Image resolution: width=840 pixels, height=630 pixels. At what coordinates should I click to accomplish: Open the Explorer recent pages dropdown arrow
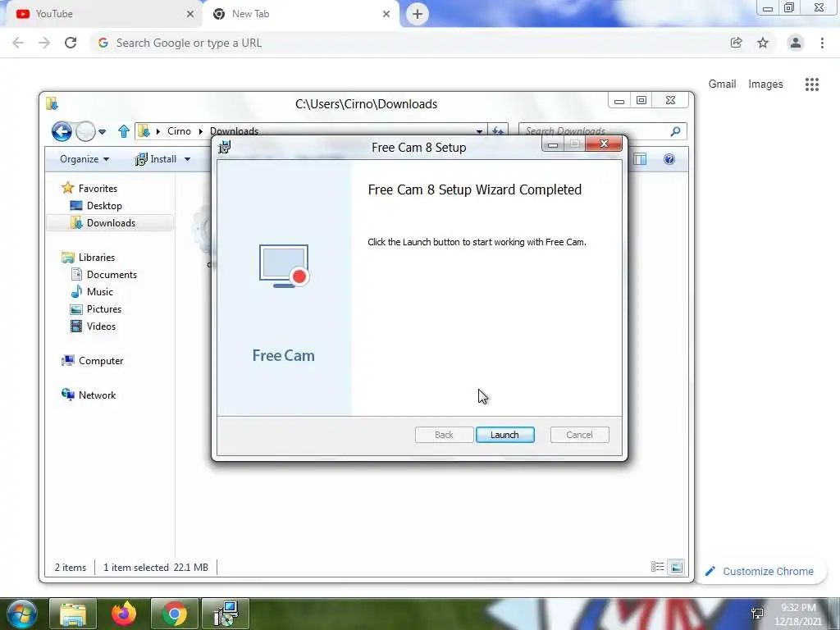[x=102, y=131]
